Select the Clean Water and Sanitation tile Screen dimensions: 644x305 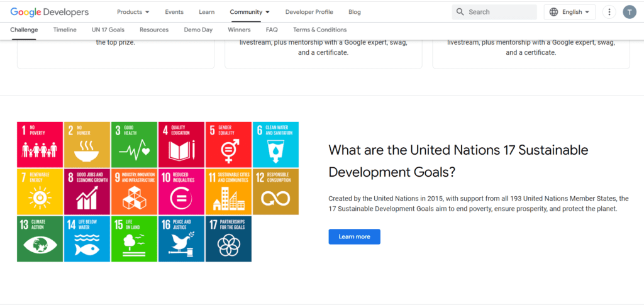point(275,145)
